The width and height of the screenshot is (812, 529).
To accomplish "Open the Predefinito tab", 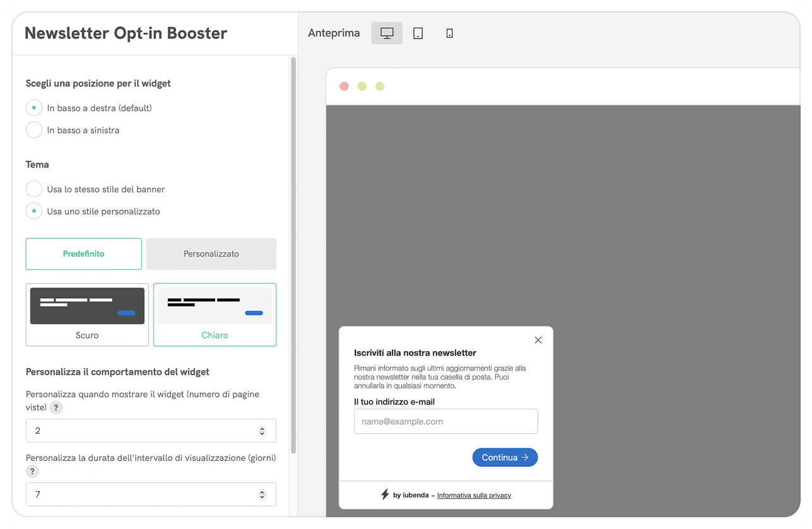I will pyautogui.click(x=84, y=253).
